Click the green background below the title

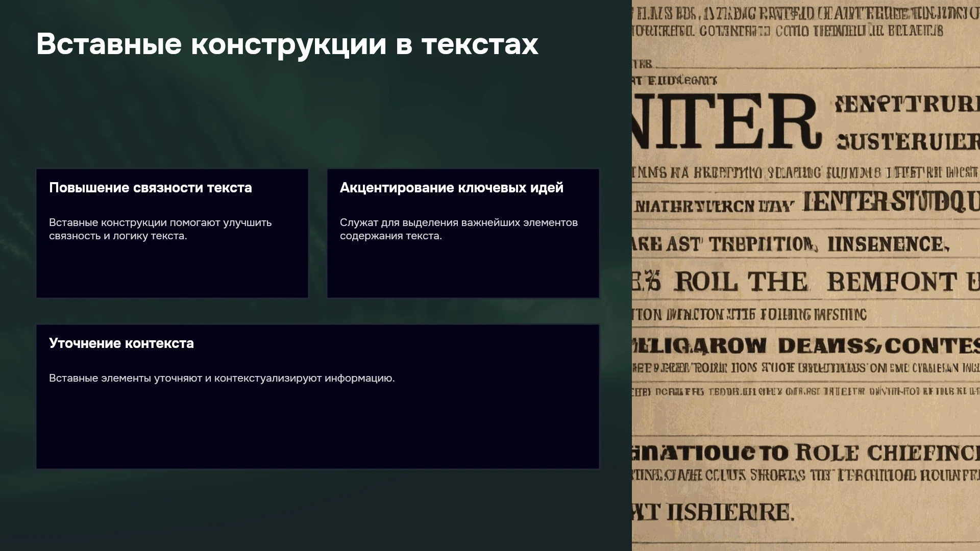click(316, 117)
